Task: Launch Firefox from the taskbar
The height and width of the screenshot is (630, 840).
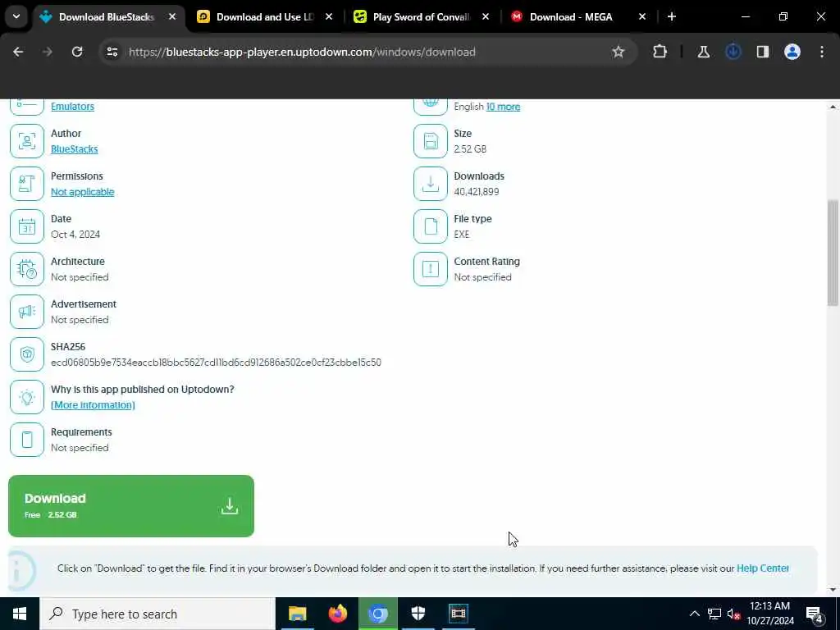Action: pyautogui.click(x=337, y=614)
